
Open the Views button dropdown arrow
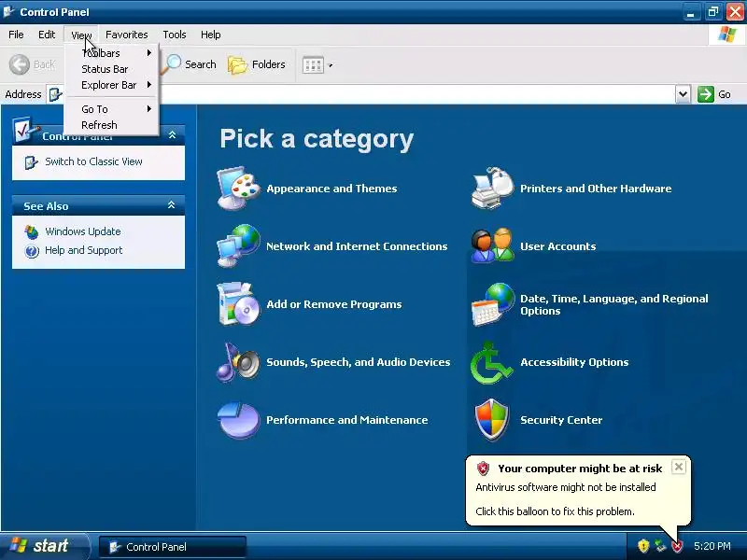coord(331,65)
